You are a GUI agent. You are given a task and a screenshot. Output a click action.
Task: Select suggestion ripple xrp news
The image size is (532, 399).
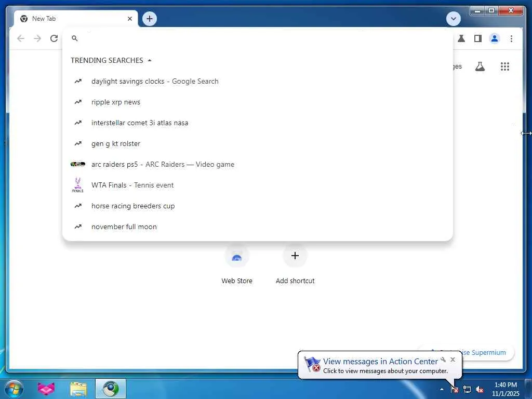coord(258,102)
